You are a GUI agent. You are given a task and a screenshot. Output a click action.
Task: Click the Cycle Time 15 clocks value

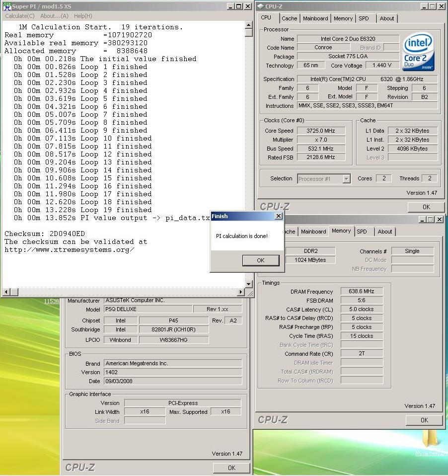tap(362, 336)
